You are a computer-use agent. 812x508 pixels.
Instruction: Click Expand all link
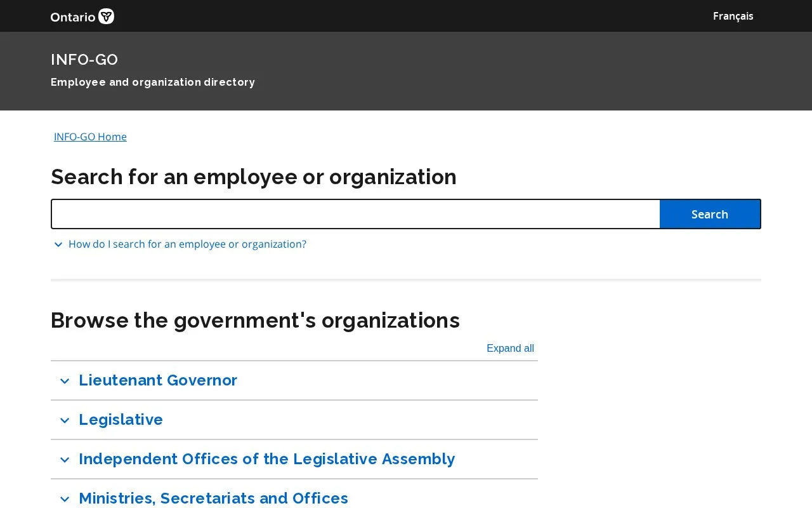click(510, 348)
